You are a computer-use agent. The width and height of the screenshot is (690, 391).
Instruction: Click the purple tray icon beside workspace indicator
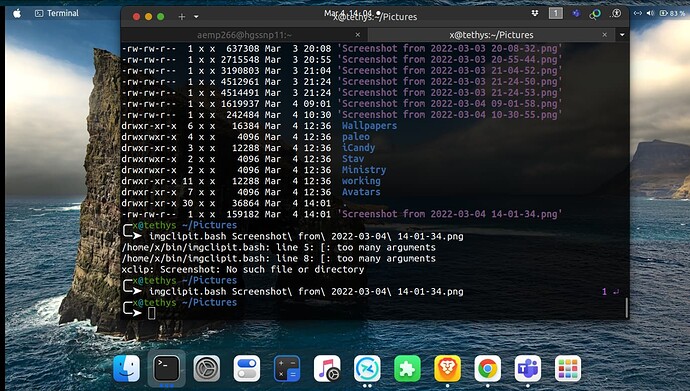(x=576, y=13)
